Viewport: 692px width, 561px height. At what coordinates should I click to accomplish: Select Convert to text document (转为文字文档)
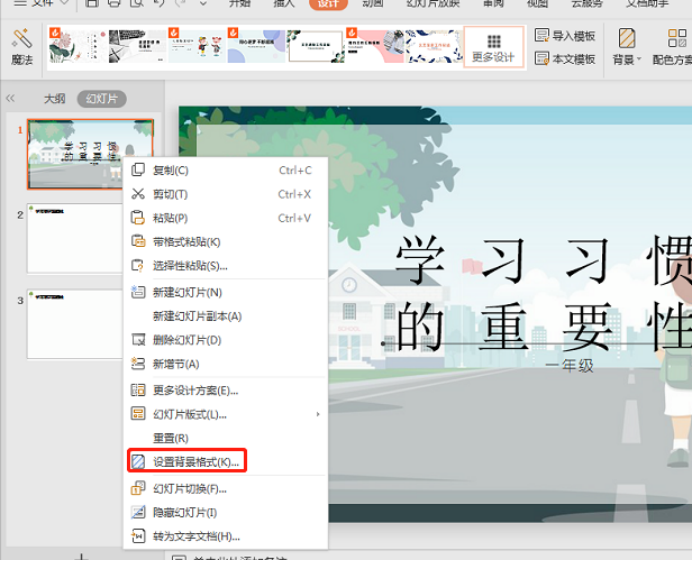(226, 536)
